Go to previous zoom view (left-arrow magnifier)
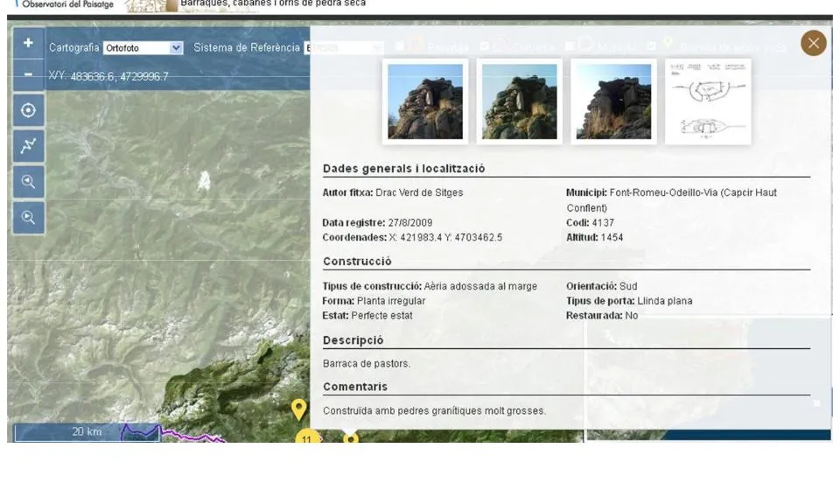The height and width of the screenshot is (504, 840). point(28,182)
